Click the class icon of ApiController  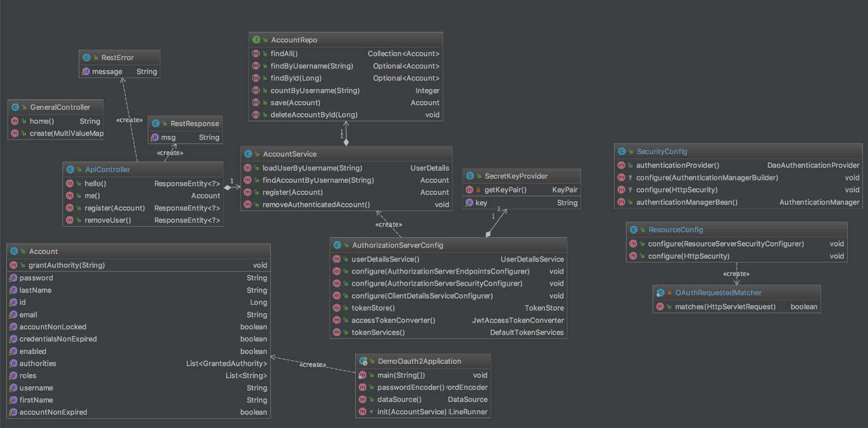pyautogui.click(x=69, y=169)
